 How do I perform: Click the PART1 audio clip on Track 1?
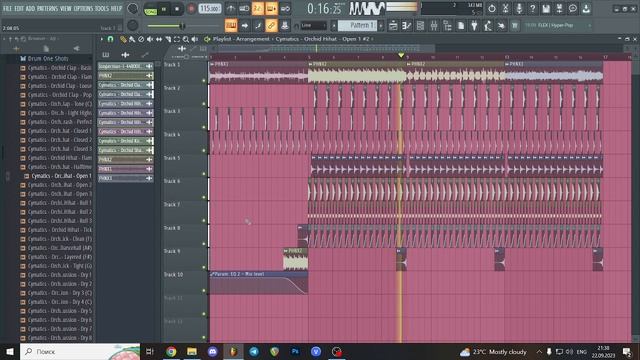(258, 73)
